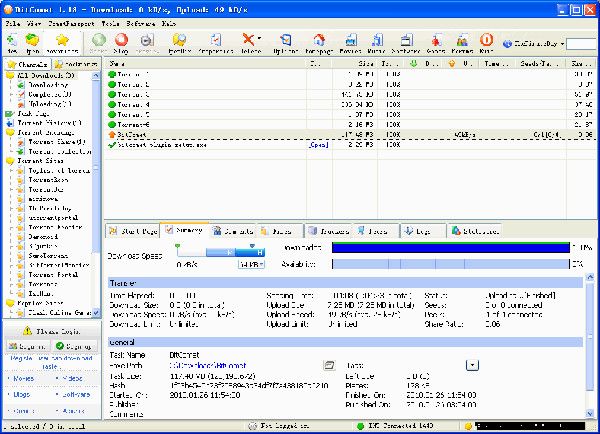The height and width of the screenshot is (434, 600).
Task: Collapse the Torrent Exchange tree node
Action: pos(10,132)
